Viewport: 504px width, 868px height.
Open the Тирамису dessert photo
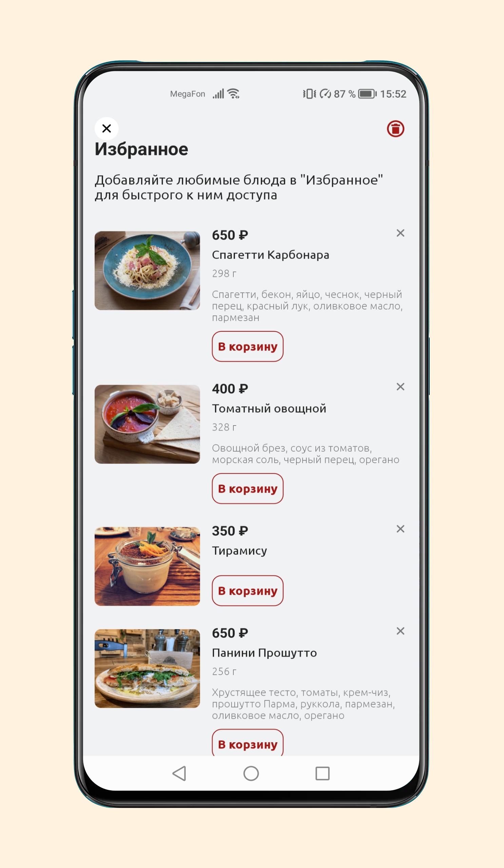[x=147, y=567]
